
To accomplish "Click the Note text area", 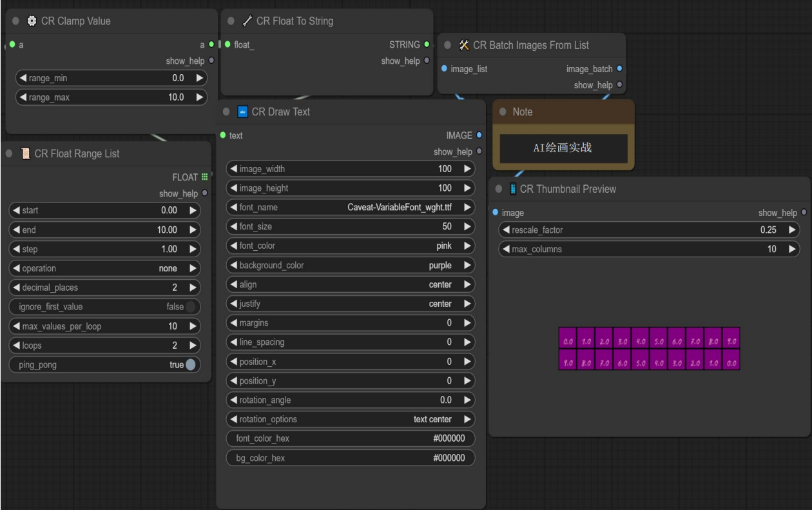I will 563,148.
